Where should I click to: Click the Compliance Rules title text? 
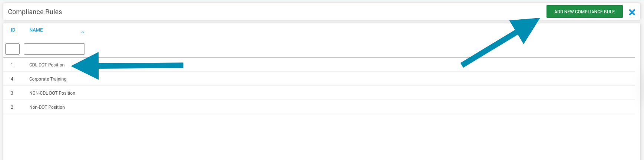click(35, 12)
